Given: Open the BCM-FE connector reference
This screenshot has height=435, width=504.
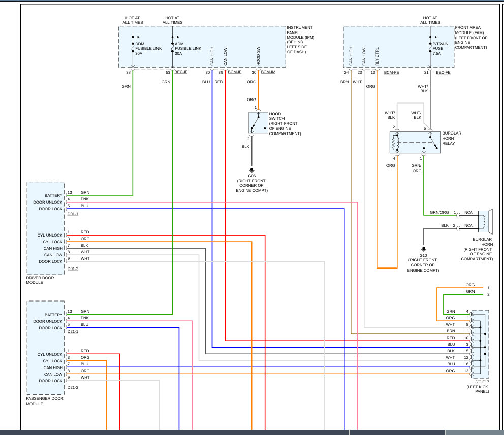Looking at the screenshot, I should tap(392, 72).
